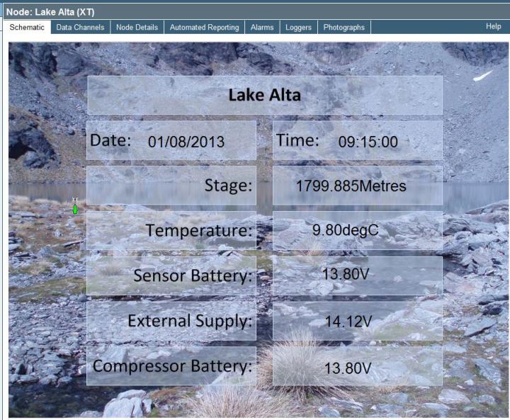This screenshot has height=420, width=510.
Task: View the Photographs tab
Action: [x=344, y=27]
